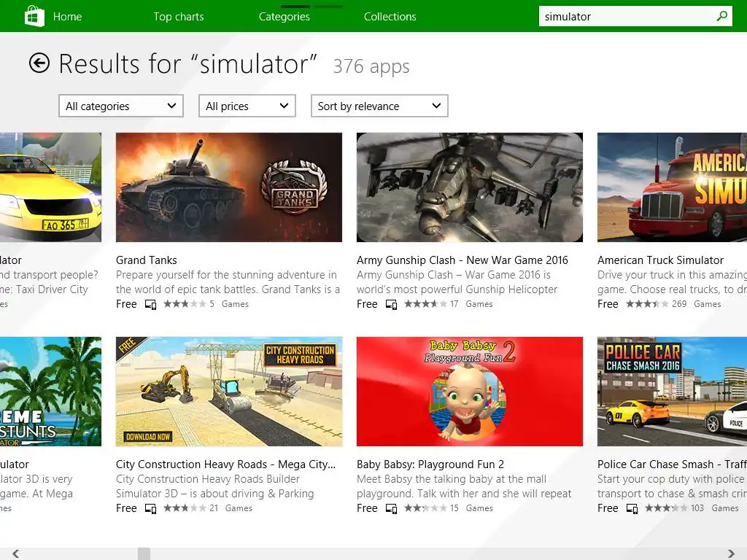The width and height of the screenshot is (747, 560).
Task: Open the Sort by relevance dropdown
Action: tap(379, 106)
